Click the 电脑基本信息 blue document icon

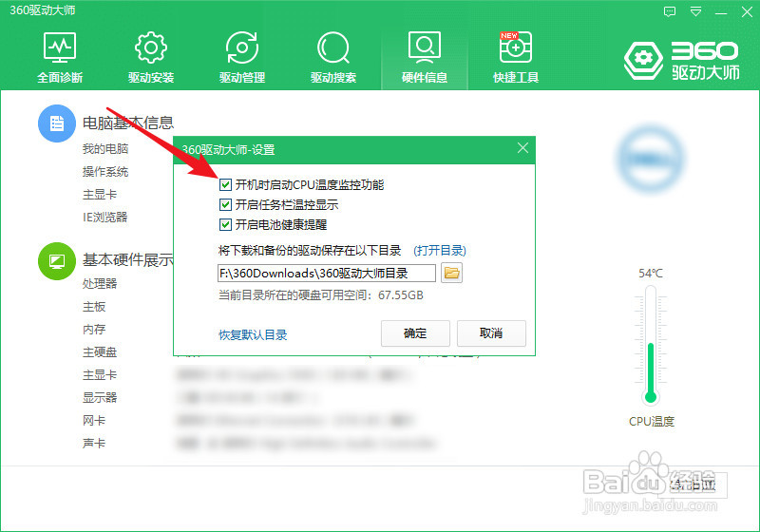point(57,123)
